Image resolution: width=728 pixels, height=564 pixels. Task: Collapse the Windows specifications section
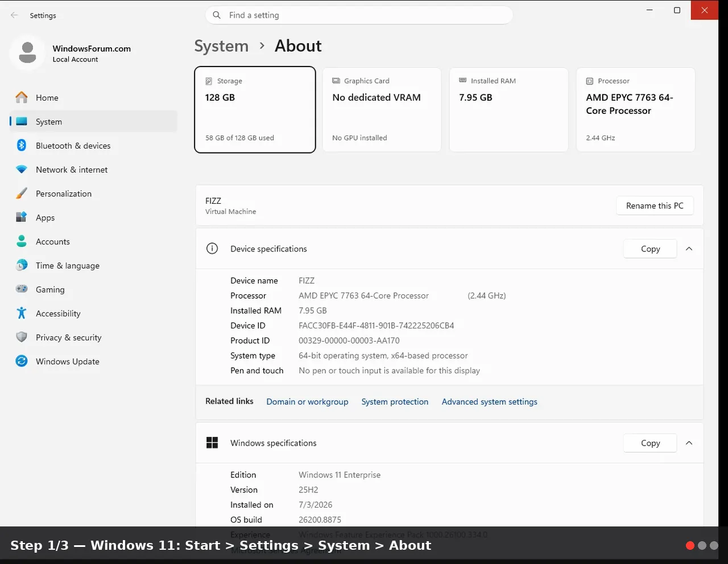[x=689, y=443]
